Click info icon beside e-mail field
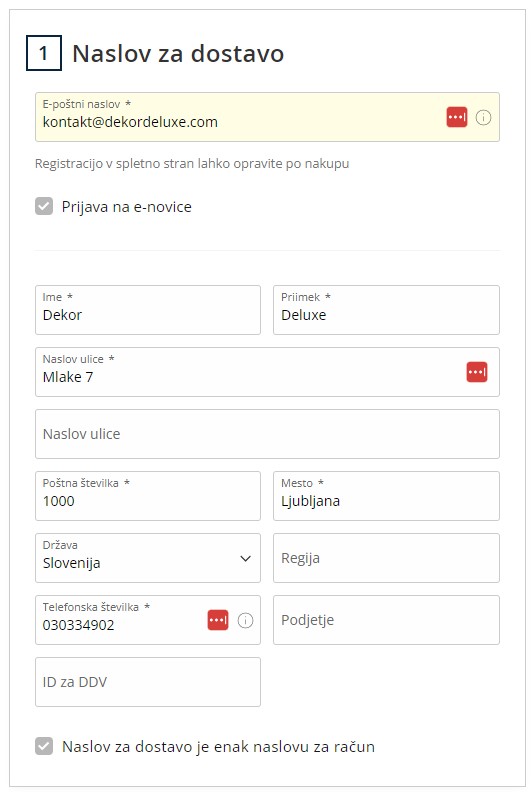The width and height of the screenshot is (532, 792). pyautogui.click(x=483, y=118)
